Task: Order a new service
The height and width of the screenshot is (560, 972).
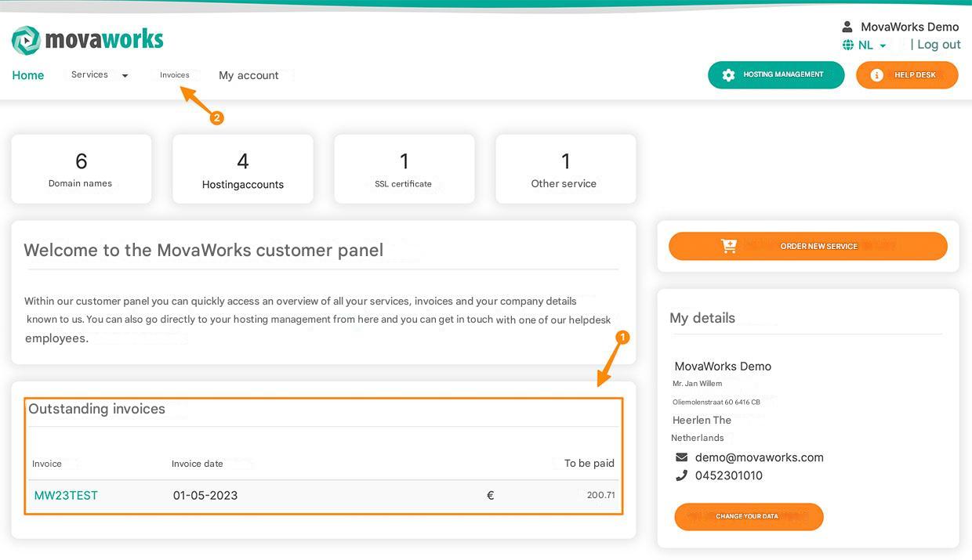Action: (x=808, y=246)
